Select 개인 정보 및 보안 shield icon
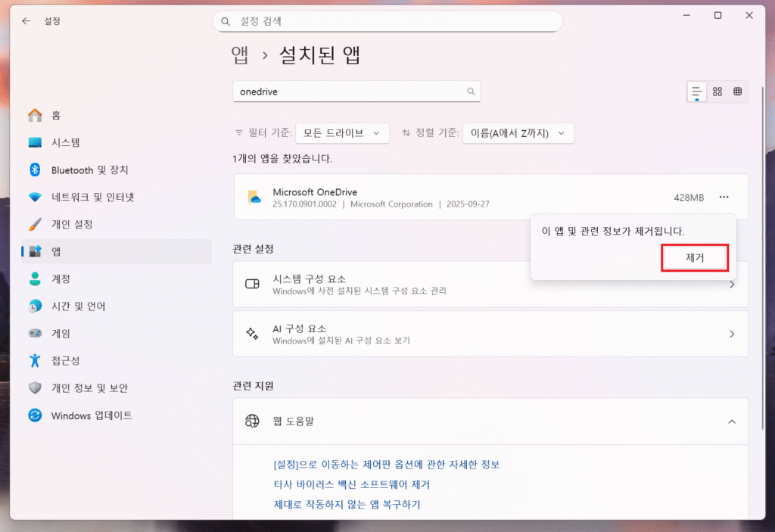 click(x=35, y=387)
